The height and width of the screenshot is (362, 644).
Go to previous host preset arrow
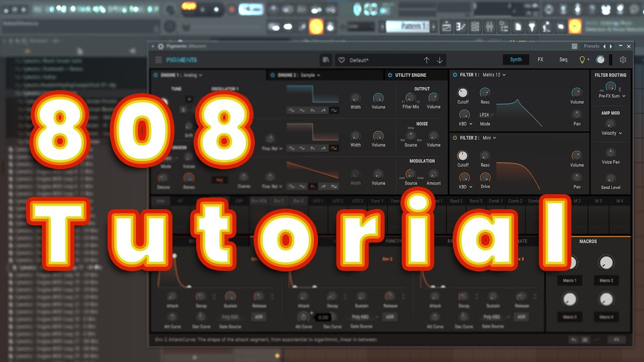click(x=604, y=46)
